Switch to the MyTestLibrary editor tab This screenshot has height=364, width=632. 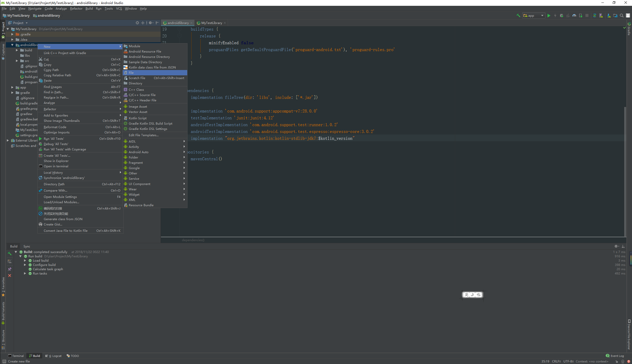(x=212, y=23)
